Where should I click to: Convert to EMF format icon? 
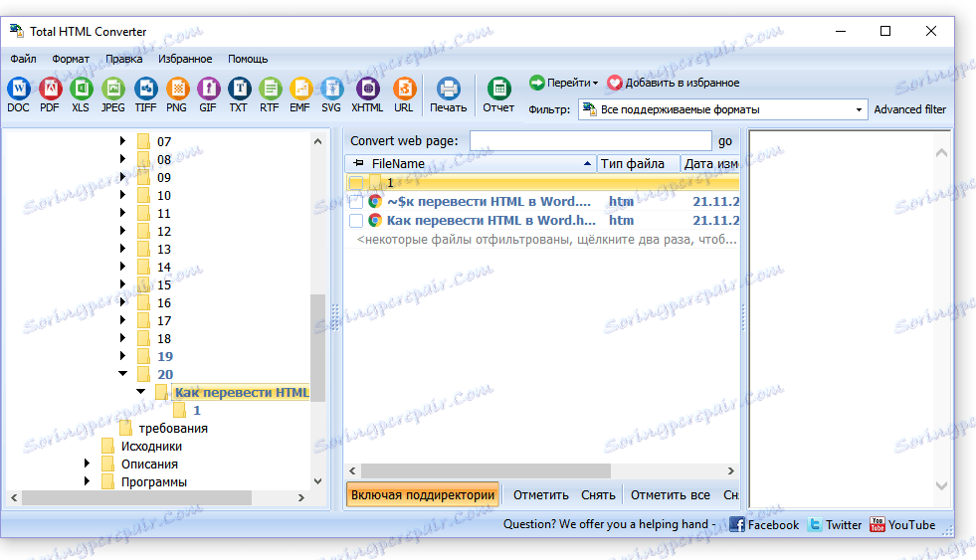tap(300, 89)
